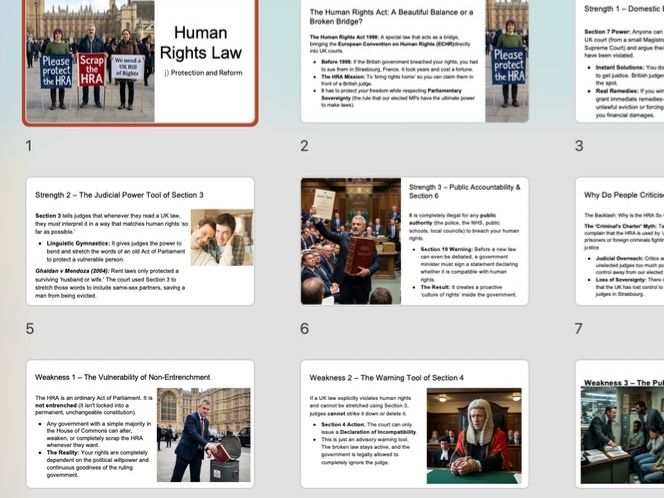Click slide number label '2'
Viewport: 664px width, 498px height.
(x=304, y=146)
